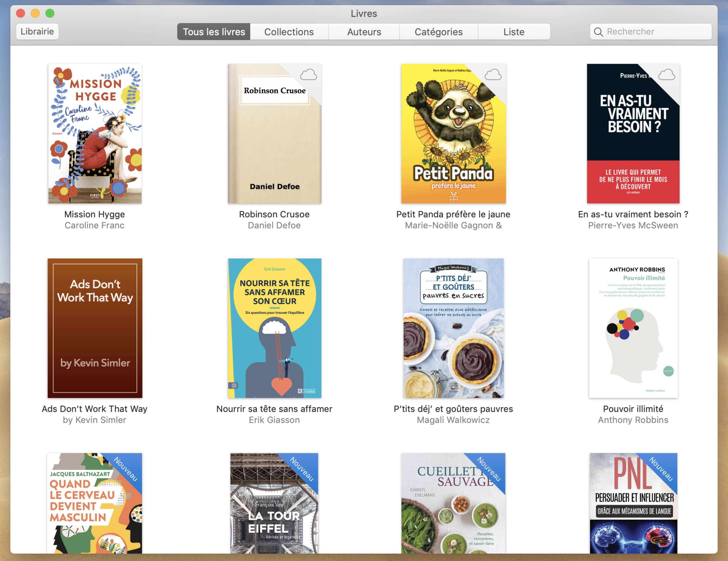Image resolution: width=728 pixels, height=561 pixels.
Task: Click the P'tits déj' et goûters pauvres cover
Action: click(x=453, y=328)
